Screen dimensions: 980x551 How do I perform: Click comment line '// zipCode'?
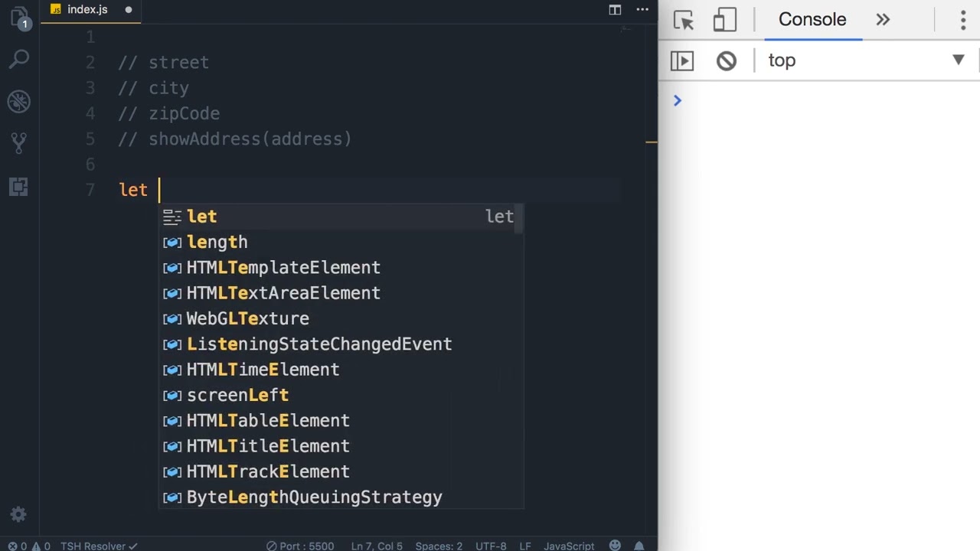169,113
